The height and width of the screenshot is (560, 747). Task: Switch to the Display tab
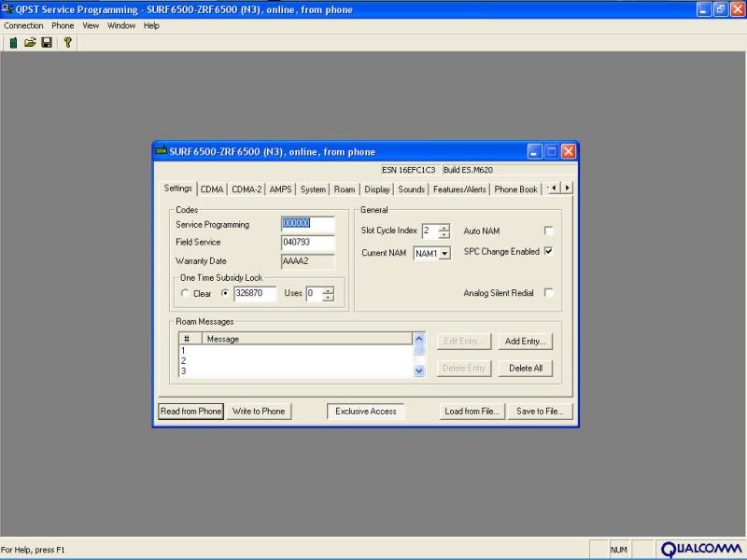[377, 189]
